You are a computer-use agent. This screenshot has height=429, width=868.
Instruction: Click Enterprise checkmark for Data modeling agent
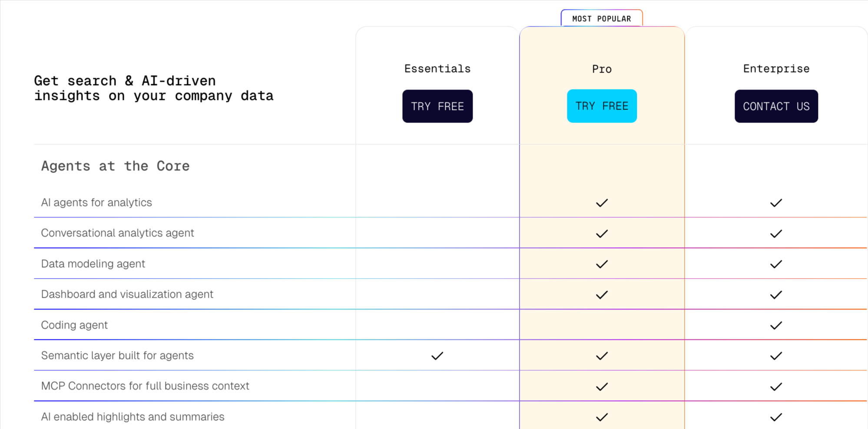point(776,264)
